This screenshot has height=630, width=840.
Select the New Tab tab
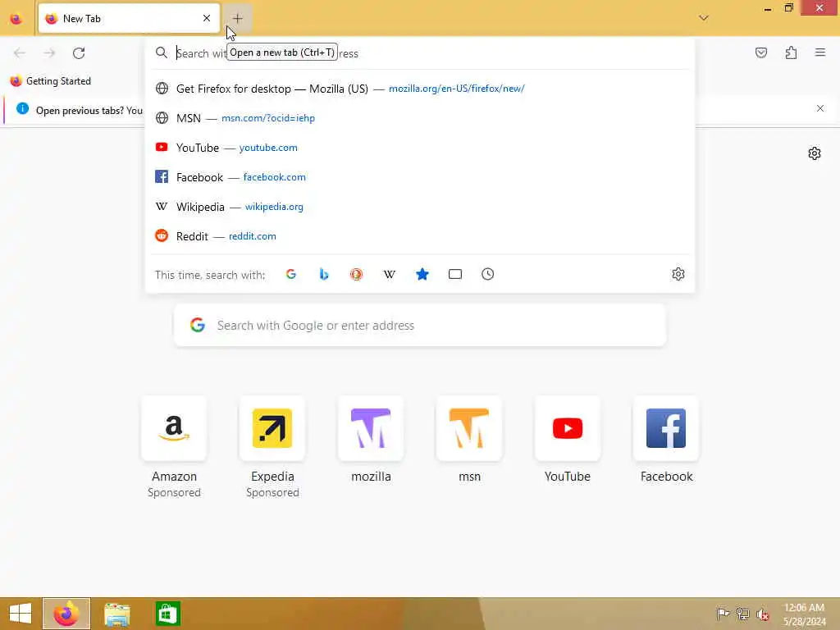129,18
